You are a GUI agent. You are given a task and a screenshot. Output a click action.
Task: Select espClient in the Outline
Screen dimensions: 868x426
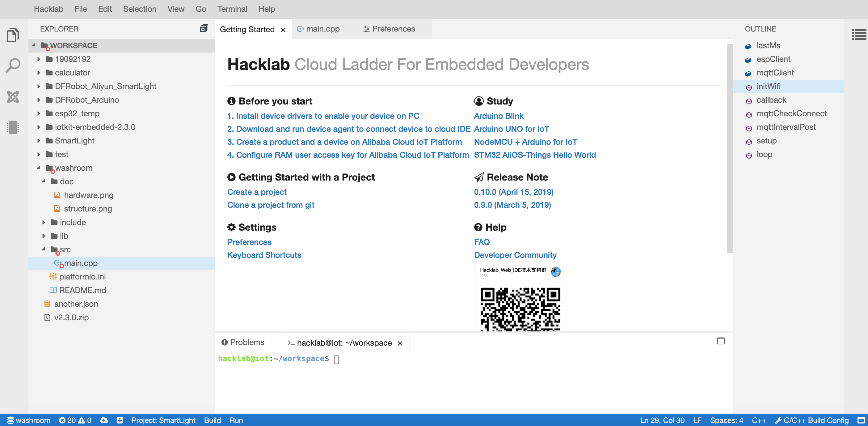pyautogui.click(x=789, y=59)
